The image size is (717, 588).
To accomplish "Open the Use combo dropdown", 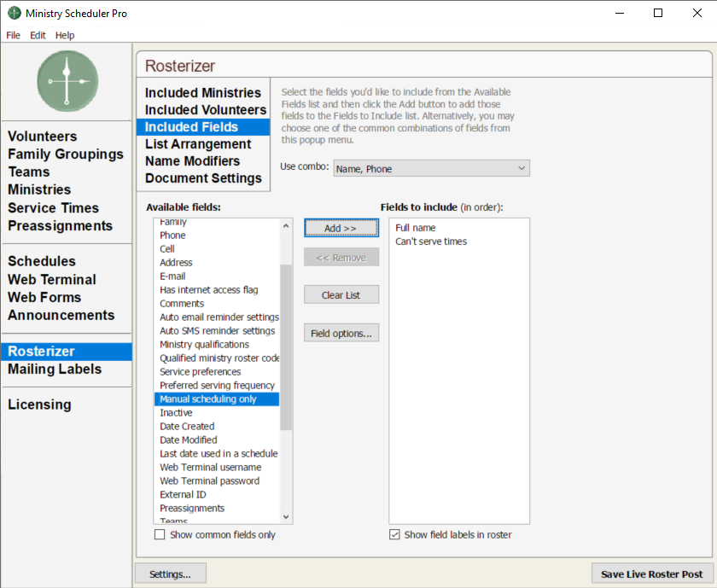I will coord(431,169).
